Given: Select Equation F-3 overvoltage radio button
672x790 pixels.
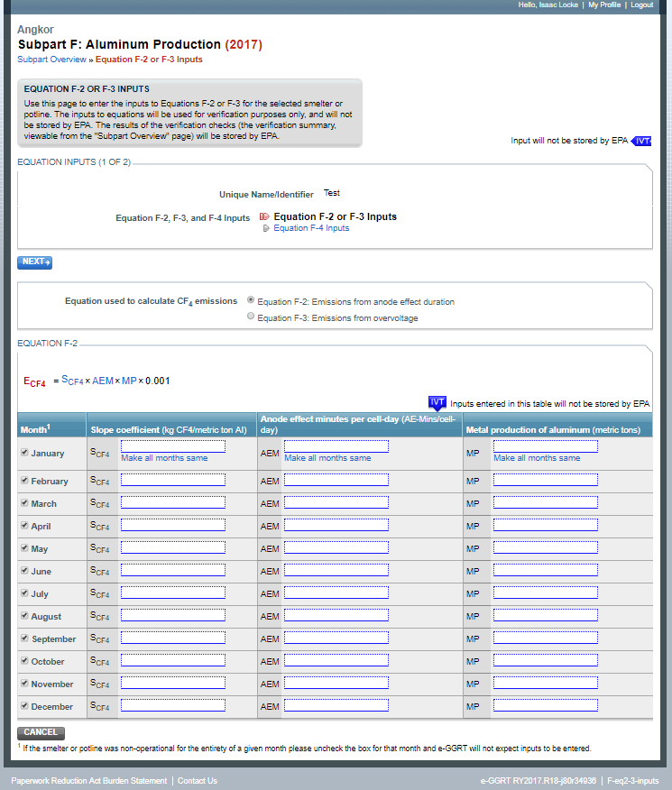Looking at the screenshot, I should [251, 316].
